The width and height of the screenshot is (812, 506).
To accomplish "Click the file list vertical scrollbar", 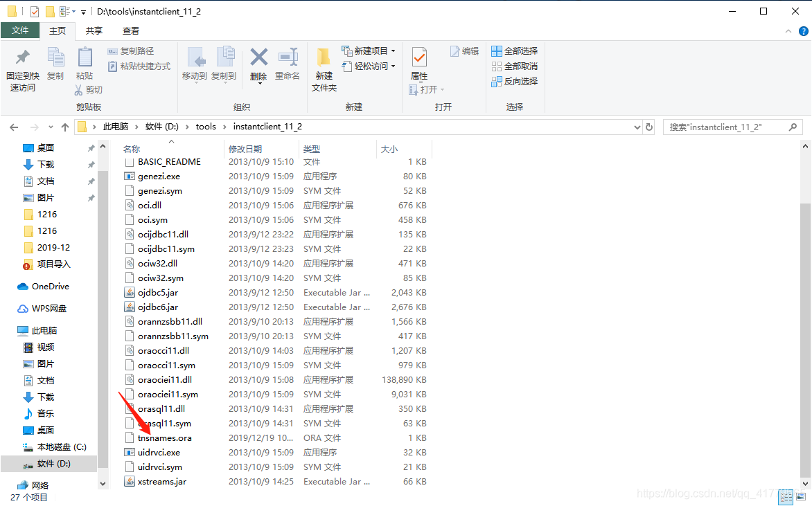I will 806,341.
